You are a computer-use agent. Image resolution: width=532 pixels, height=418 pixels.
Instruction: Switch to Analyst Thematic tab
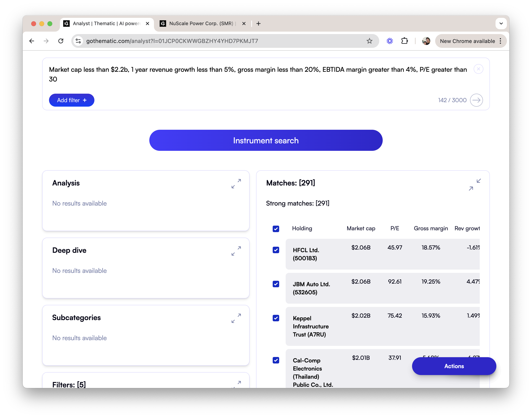107,24
